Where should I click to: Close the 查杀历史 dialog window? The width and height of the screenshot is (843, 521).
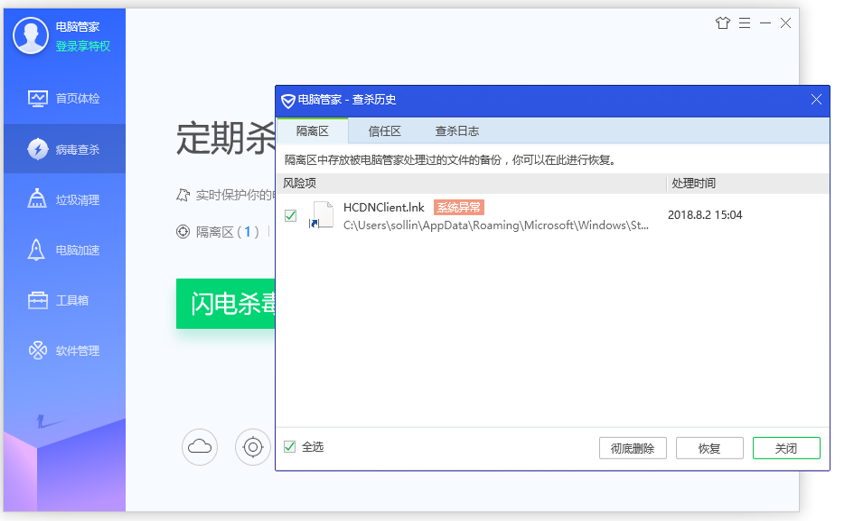(x=816, y=100)
